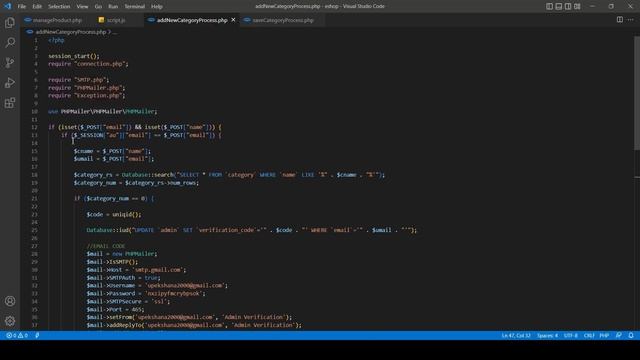This screenshot has width=640, height=360.
Task: Click the status bar ports icon
Action: (x=37, y=336)
